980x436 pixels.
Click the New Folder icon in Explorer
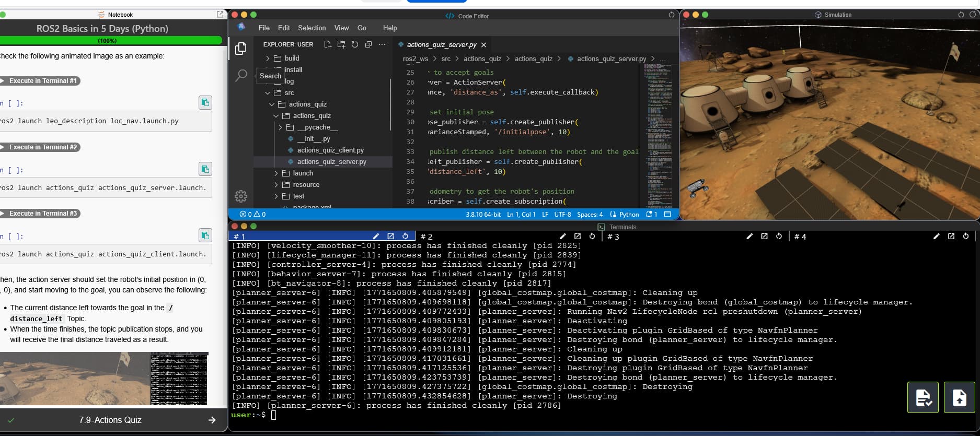tap(341, 44)
